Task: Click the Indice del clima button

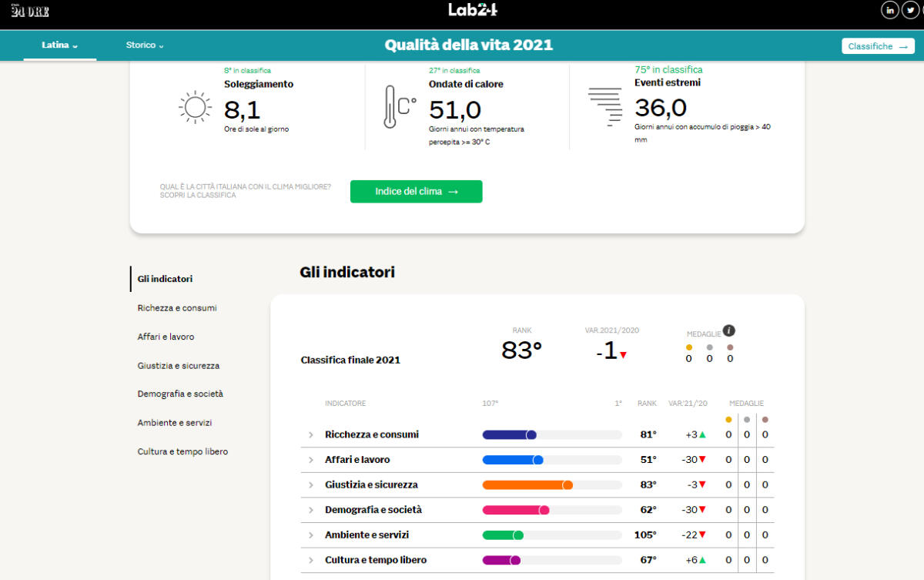Action: (x=416, y=192)
